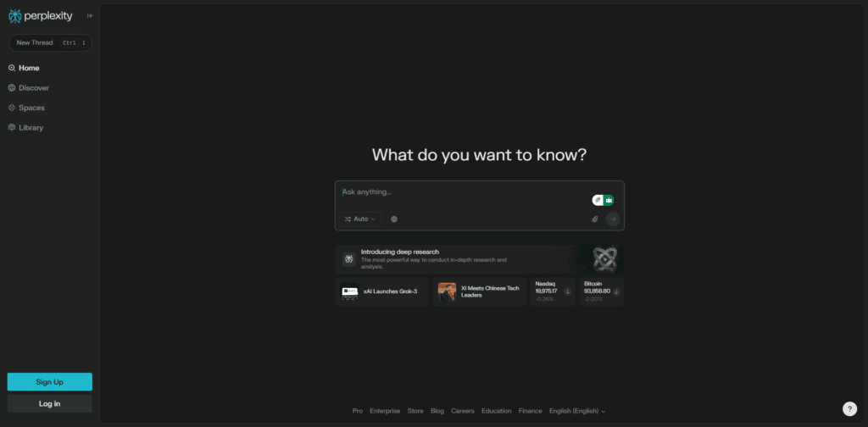Click the Nasdaq down arrow icon
This screenshot has width=868, height=427.
(567, 292)
